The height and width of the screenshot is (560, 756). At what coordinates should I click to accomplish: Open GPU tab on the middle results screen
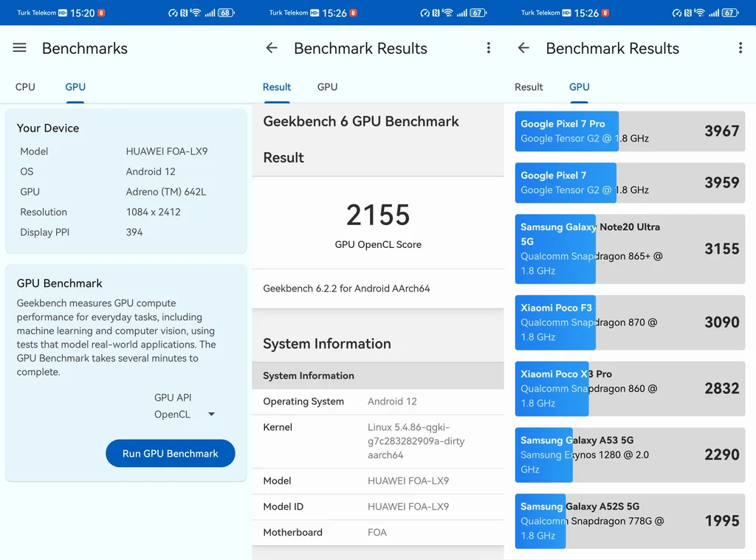coord(327,87)
